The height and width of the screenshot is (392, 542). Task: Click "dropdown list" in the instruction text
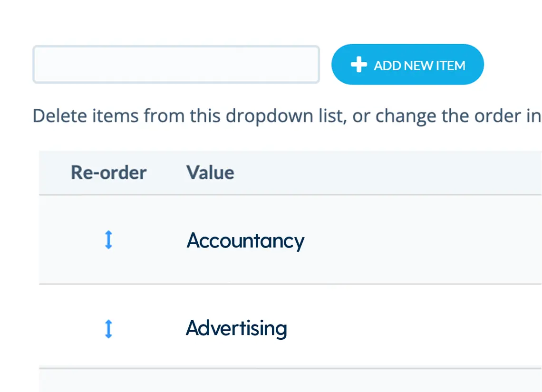click(x=284, y=116)
